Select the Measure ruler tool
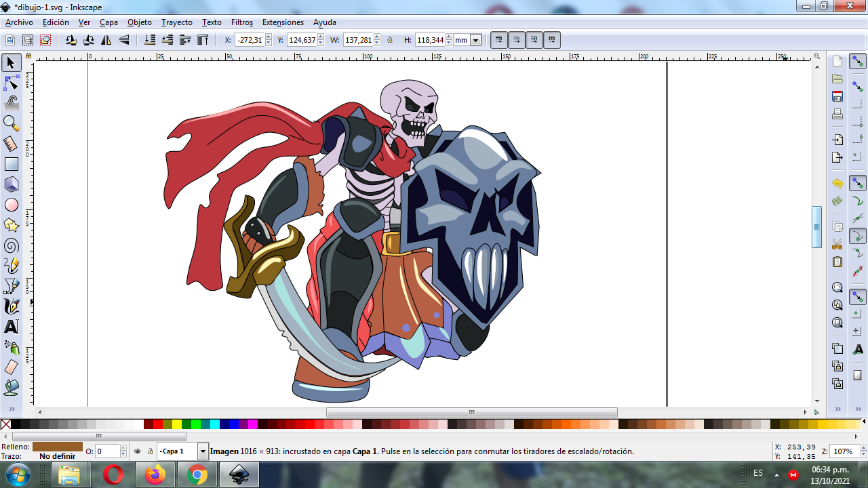868x488 pixels. pyautogui.click(x=11, y=144)
